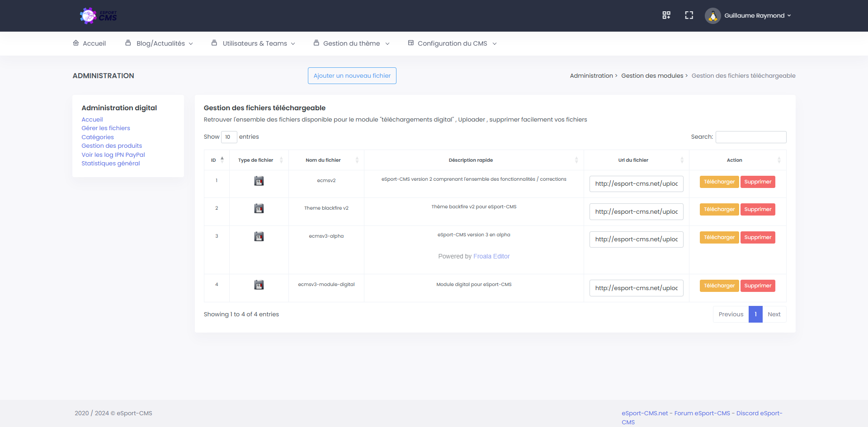Sort table by Url du fichier column
Screen dimensions: 868x427
coord(637,160)
